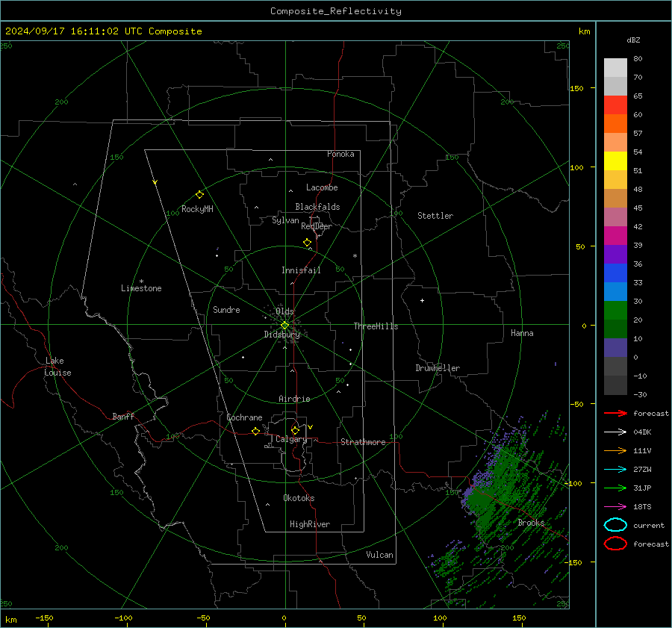Viewport: 672px width, 628px height.
Task: Click the ThreeHills label
Action: 376,326
